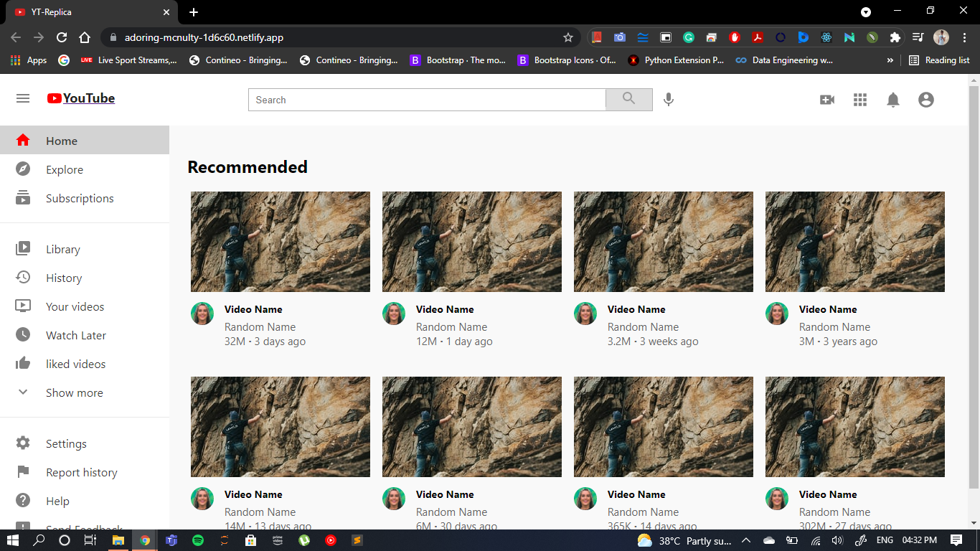Click the create video camera icon
The height and width of the screenshot is (551, 980).
click(827, 100)
